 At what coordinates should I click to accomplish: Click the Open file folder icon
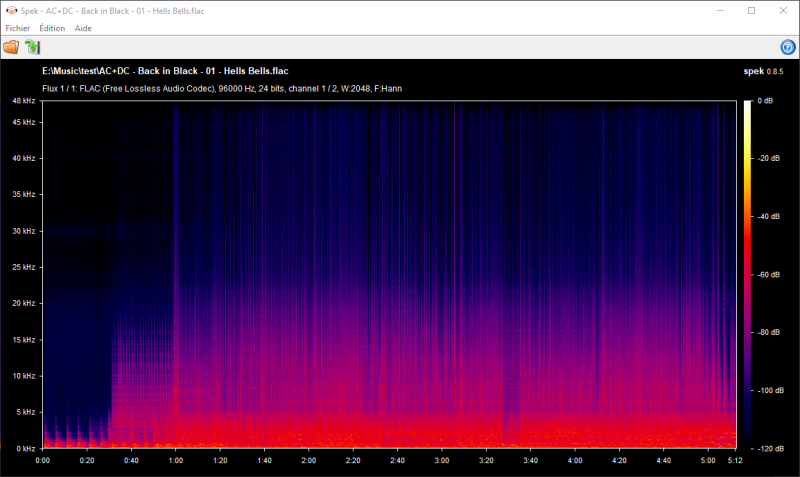pyautogui.click(x=11, y=47)
